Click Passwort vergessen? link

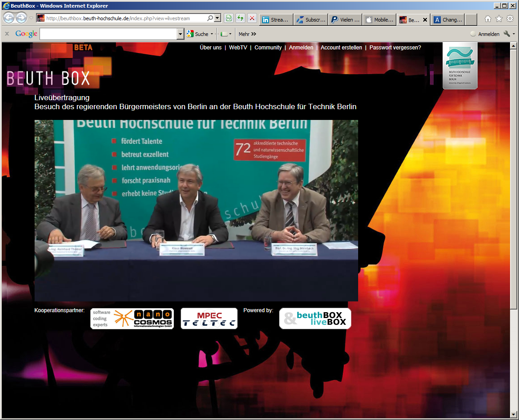click(x=395, y=48)
